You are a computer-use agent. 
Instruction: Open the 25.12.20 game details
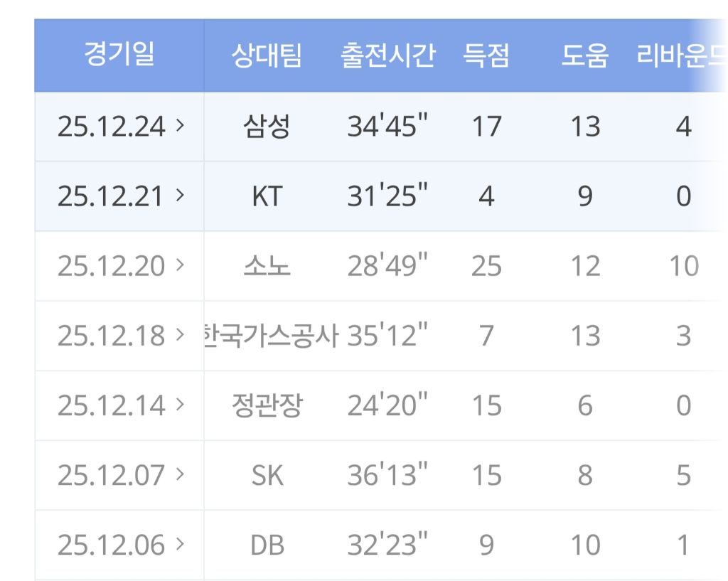(x=111, y=266)
